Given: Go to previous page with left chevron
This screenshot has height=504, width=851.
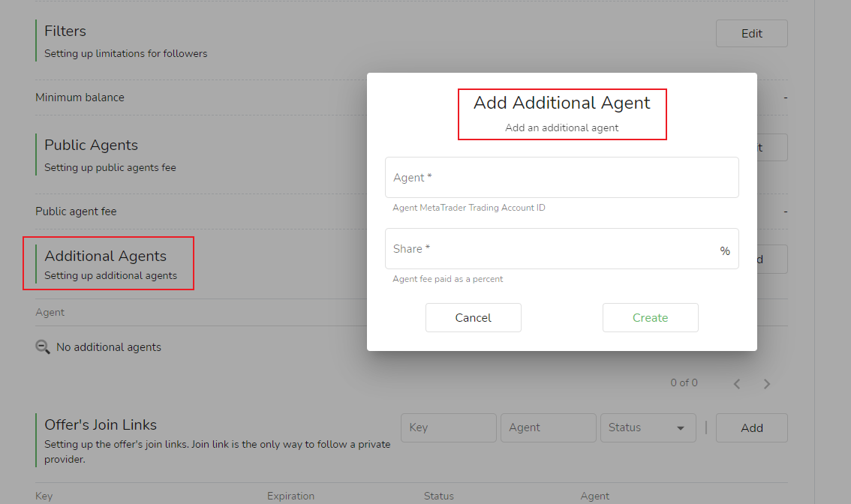Looking at the screenshot, I should (x=737, y=384).
